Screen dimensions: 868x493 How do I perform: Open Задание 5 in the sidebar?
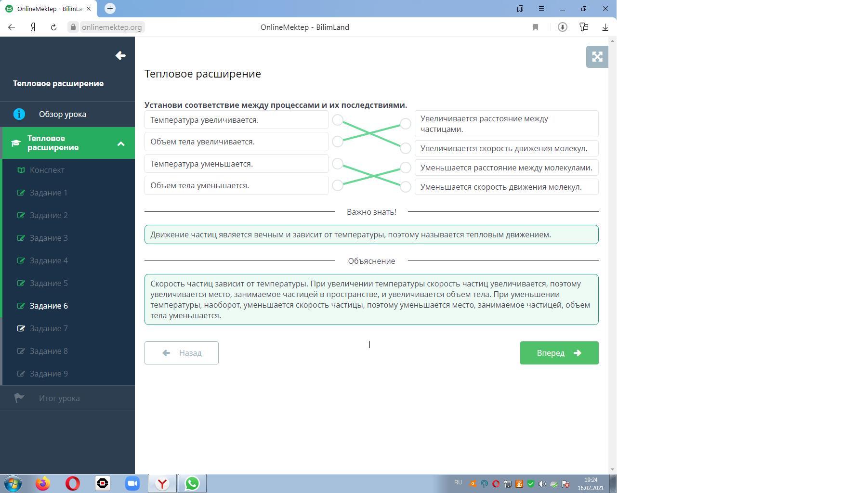click(48, 283)
